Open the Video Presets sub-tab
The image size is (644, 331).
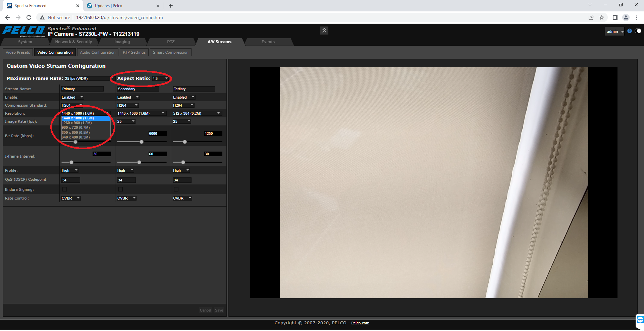(x=18, y=52)
